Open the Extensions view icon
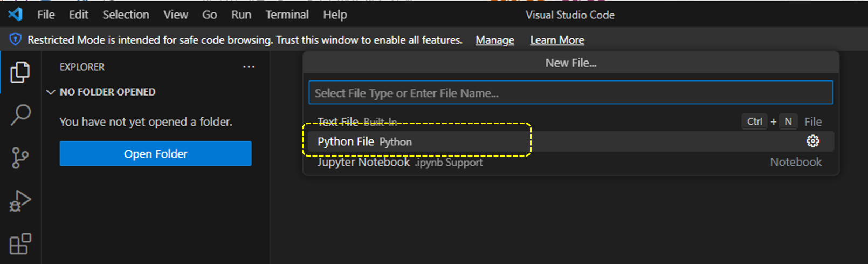Screen dimensions: 868x264 coord(20,244)
